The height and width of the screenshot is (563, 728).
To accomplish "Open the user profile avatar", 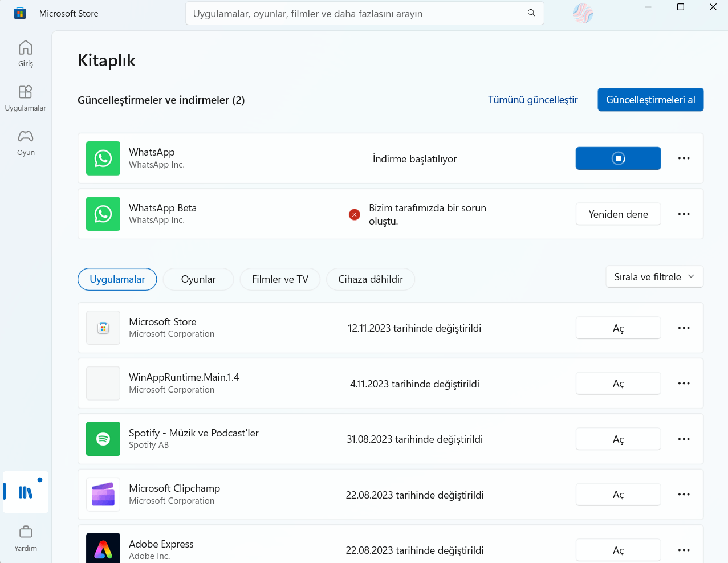I will pos(583,13).
